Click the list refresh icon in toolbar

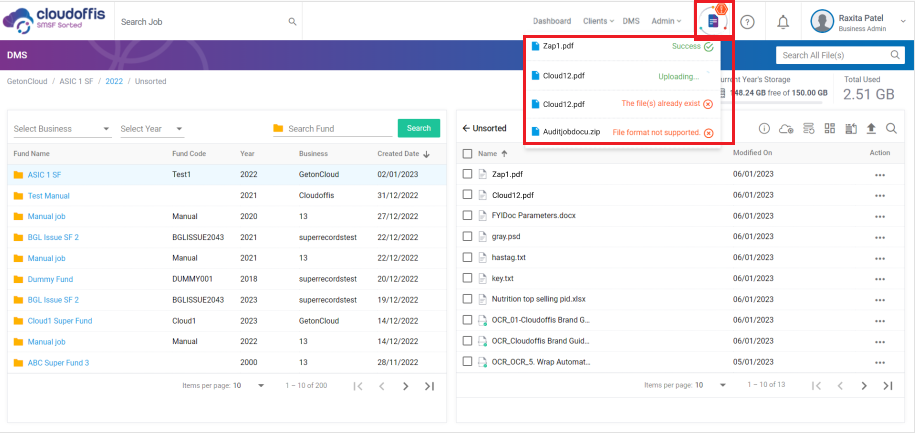(x=808, y=128)
